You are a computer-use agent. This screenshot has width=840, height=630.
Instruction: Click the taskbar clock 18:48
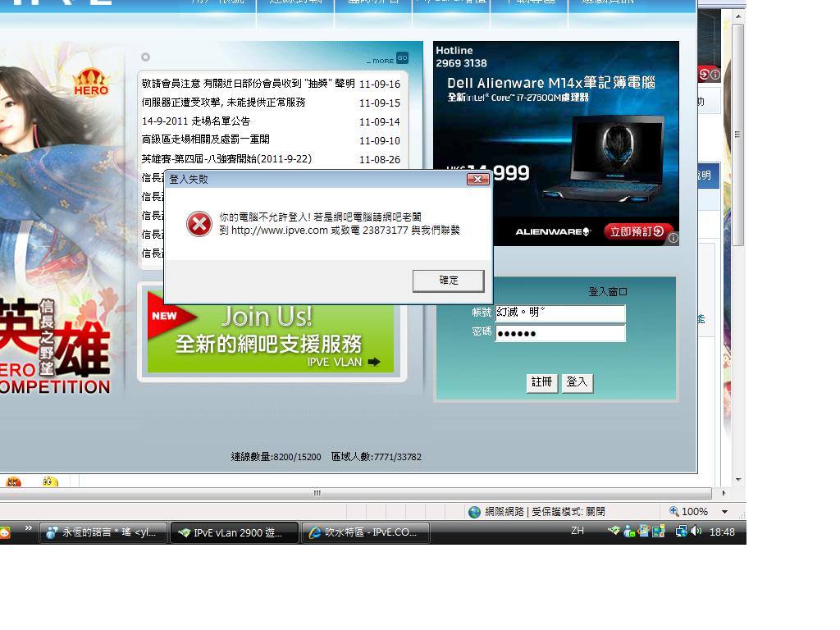pyautogui.click(x=722, y=532)
